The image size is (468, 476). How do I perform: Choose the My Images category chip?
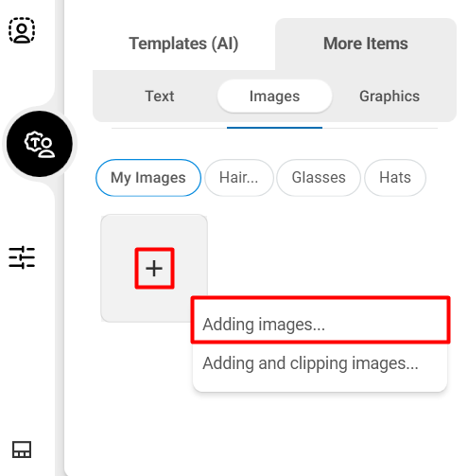click(148, 178)
